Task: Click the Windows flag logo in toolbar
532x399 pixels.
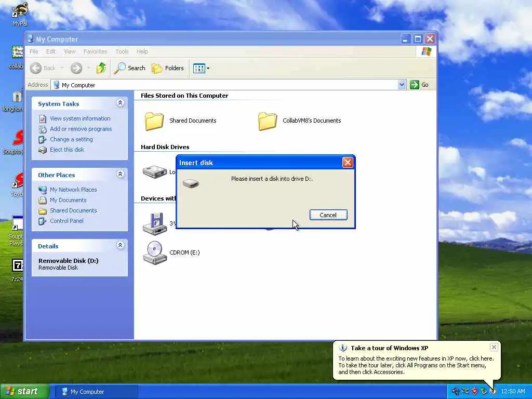Action: [x=426, y=51]
